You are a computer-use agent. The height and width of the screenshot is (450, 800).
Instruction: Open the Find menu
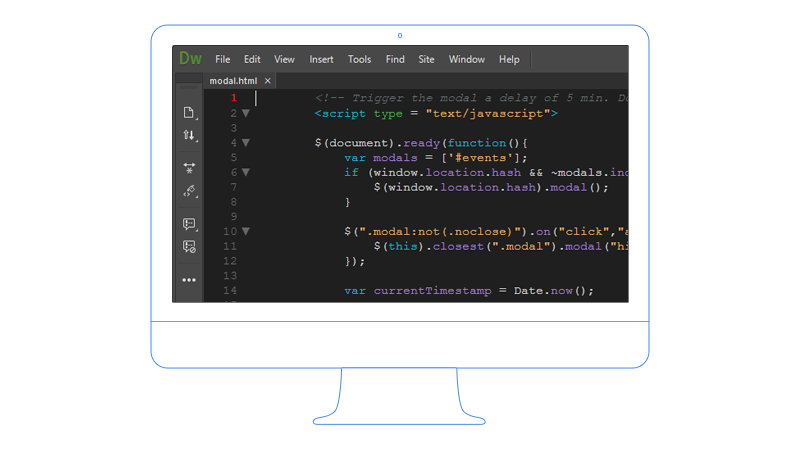coord(395,60)
